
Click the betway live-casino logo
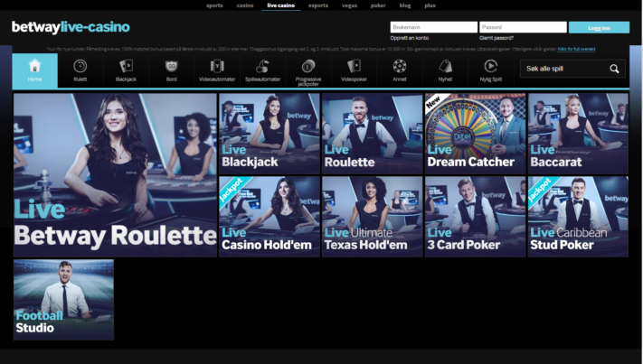pyautogui.click(x=71, y=27)
